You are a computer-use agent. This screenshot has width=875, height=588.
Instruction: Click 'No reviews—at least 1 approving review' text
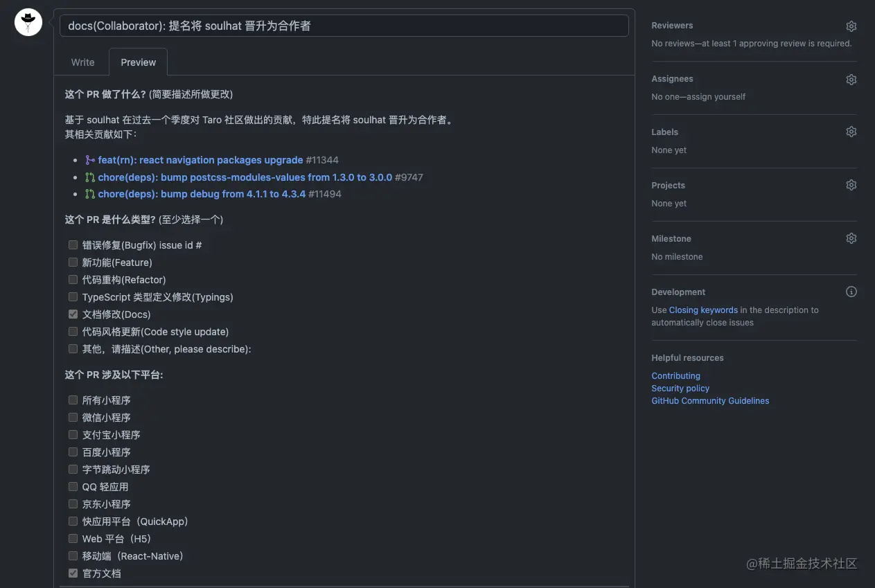click(x=752, y=44)
